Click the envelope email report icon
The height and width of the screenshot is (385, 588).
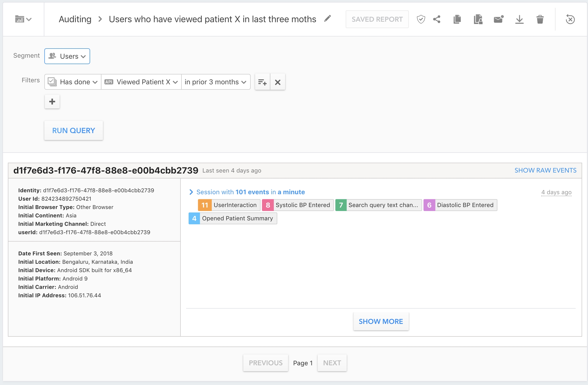pyautogui.click(x=498, y=19)
